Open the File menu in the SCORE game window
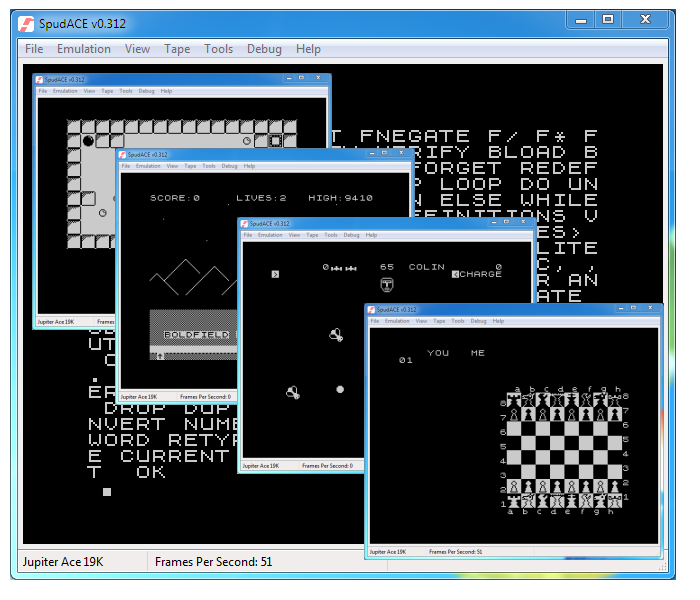 [x=126, y=166]
